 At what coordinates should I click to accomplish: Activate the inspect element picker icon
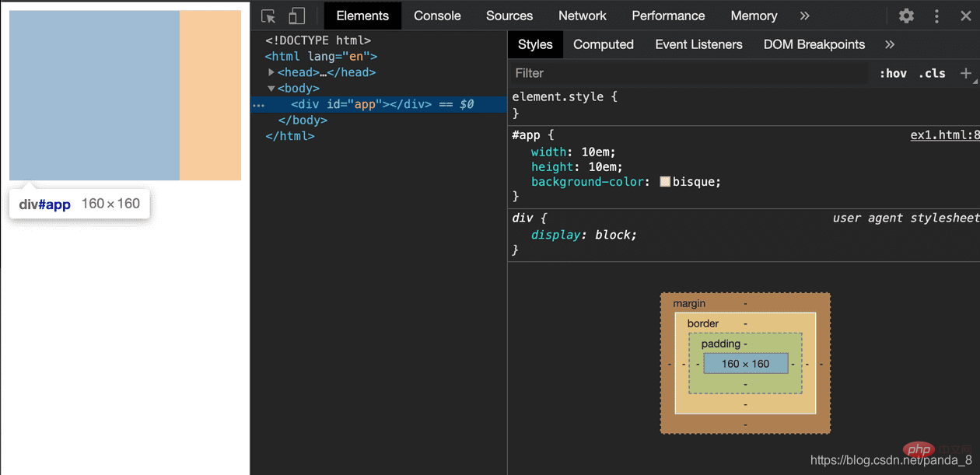[268, 16]
